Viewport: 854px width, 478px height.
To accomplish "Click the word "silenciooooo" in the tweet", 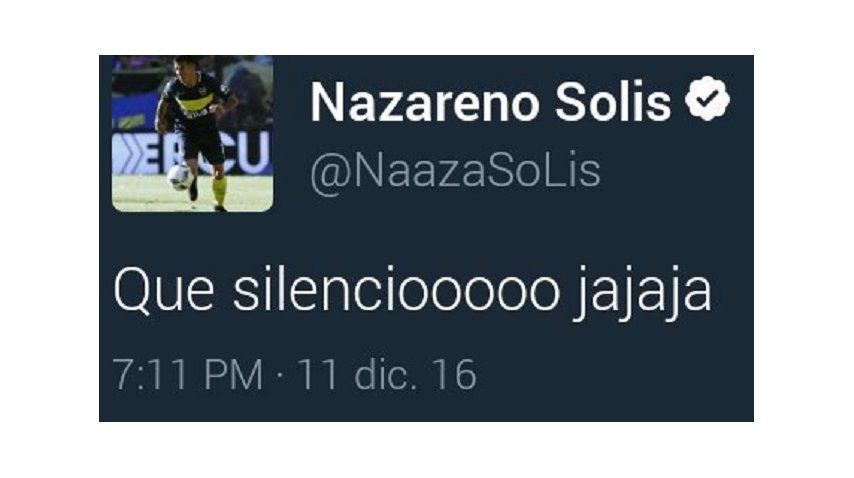I will point(396,290).
